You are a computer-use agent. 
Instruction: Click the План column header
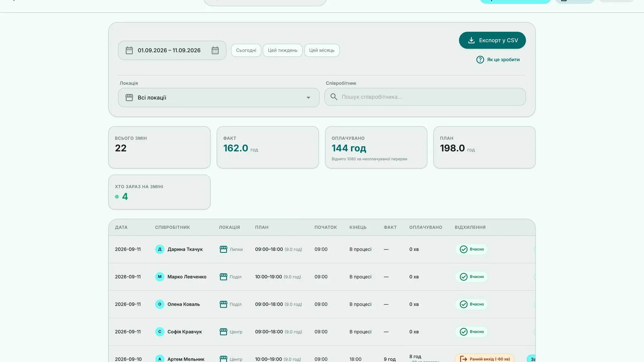click(x=262, y=227)
